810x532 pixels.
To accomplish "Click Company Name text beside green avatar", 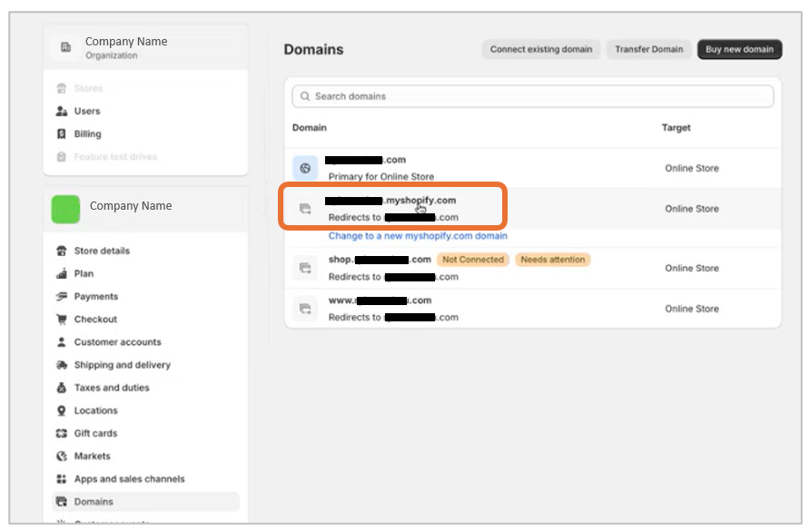I will 131,205.
